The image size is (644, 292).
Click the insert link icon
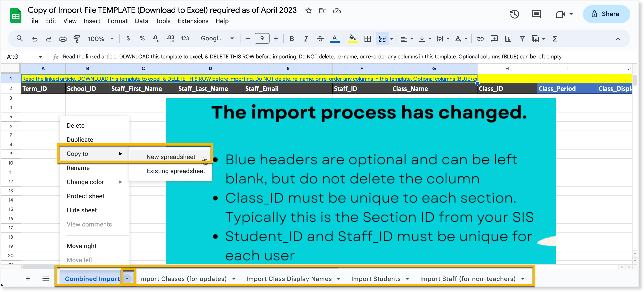[x=480, y=39]
